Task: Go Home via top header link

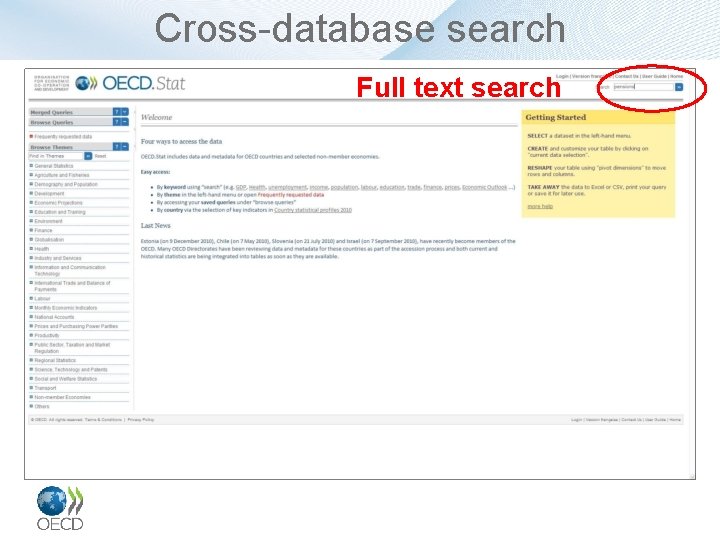Action: 676,76
